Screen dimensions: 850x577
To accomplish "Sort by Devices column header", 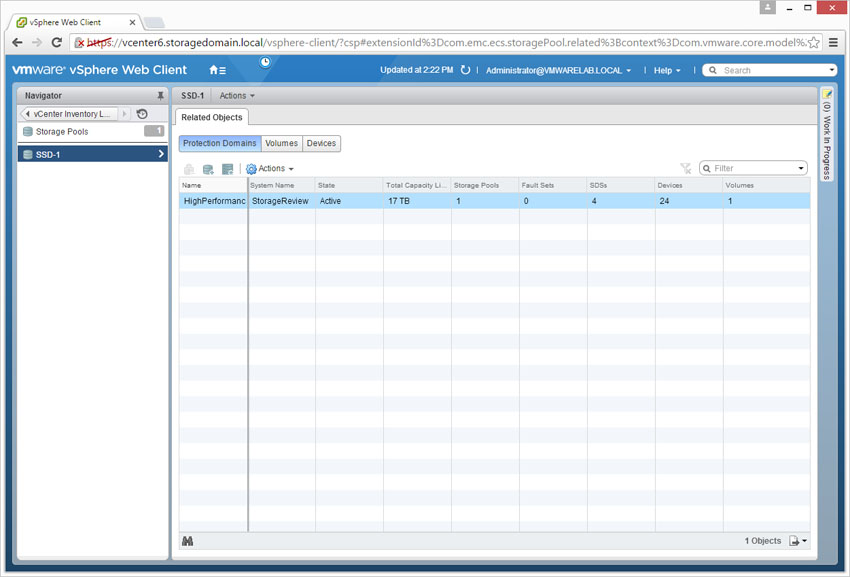I will (x=689, y=185).
